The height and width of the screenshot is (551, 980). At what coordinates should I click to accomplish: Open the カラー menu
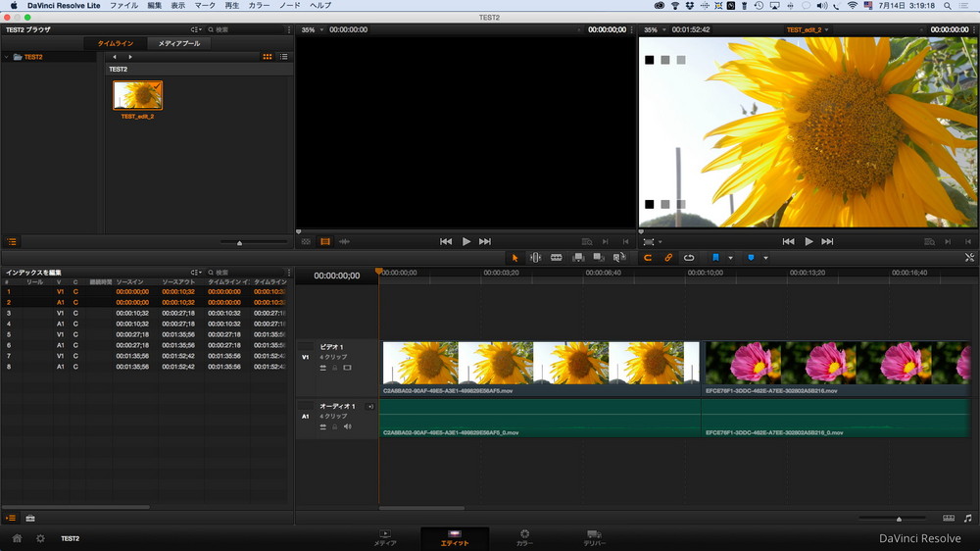click(260, 6)
